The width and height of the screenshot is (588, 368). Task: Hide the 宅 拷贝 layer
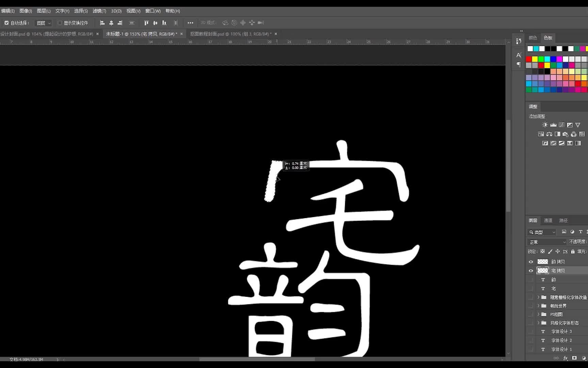531,271
